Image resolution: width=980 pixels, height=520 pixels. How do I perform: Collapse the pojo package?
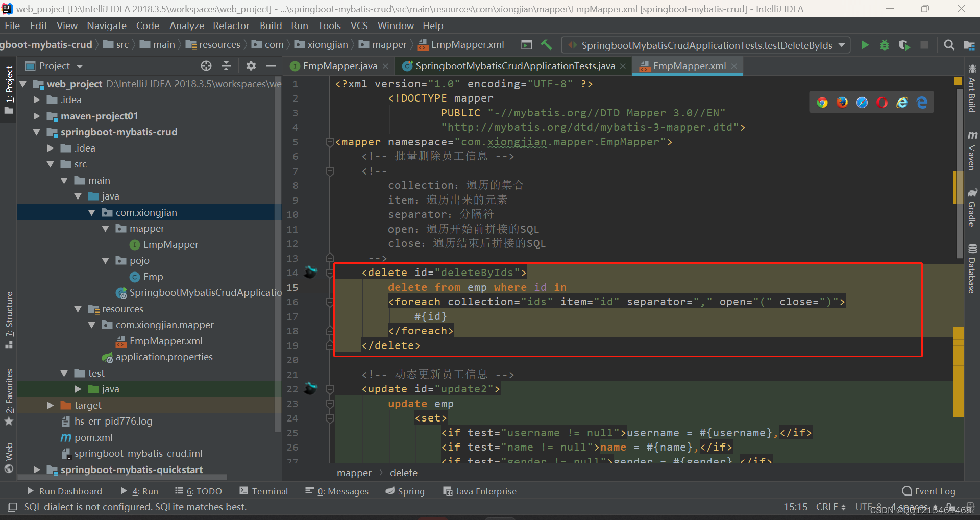click(x=106, y=260)
